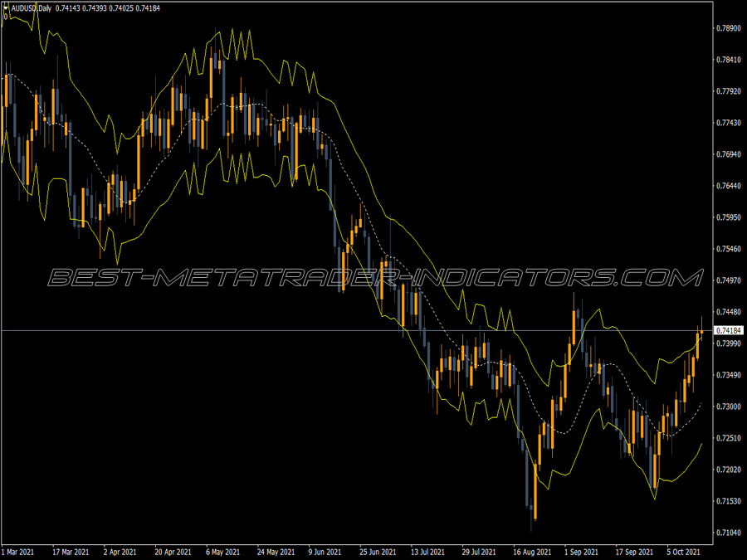Click the 0.76940 price axis label
Viewport: 747px width, 560px height.
pyautogui.click(x=729, y=154)
